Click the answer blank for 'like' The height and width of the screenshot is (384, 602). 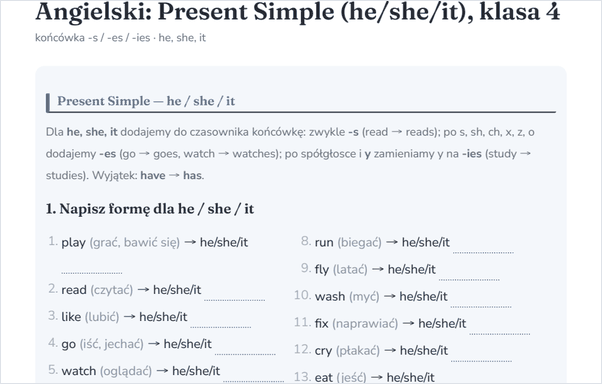click(221, 322)
